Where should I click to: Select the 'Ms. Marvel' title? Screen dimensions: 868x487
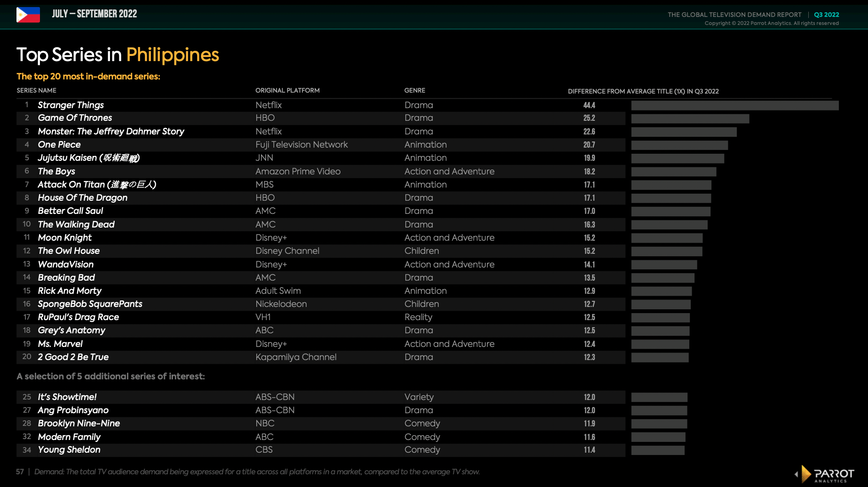[x=60, y=344]
